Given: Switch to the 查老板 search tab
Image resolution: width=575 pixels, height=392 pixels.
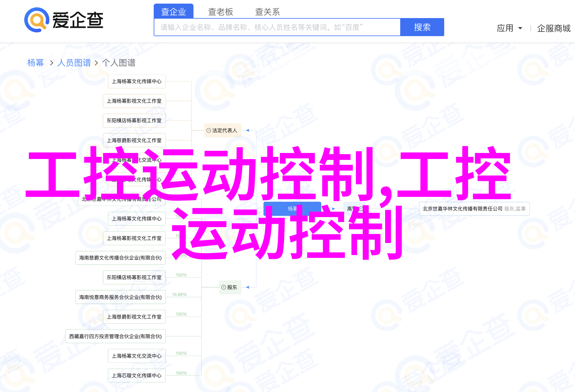Looking at the screenshot, I should pos(221,12).
